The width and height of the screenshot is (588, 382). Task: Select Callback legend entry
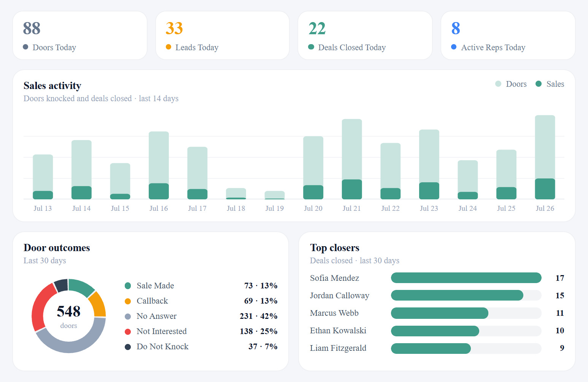pyautogui.click(x=146, y=301)
